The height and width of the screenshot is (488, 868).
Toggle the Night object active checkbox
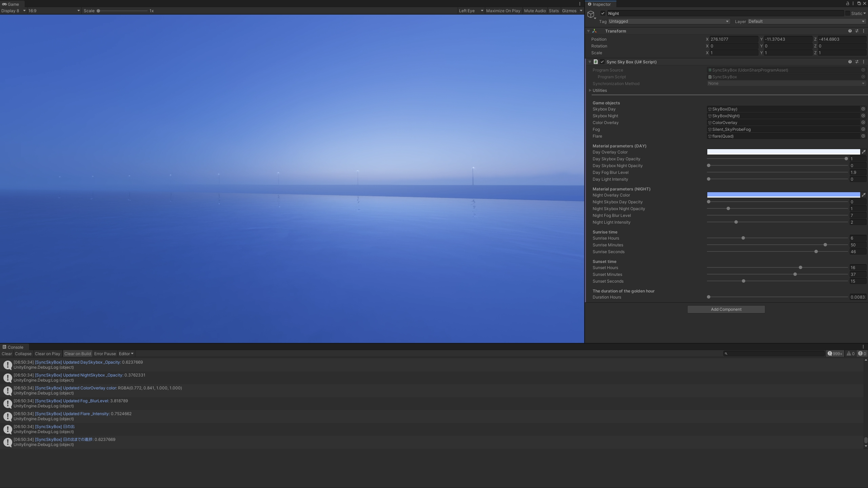click(603, 13)
